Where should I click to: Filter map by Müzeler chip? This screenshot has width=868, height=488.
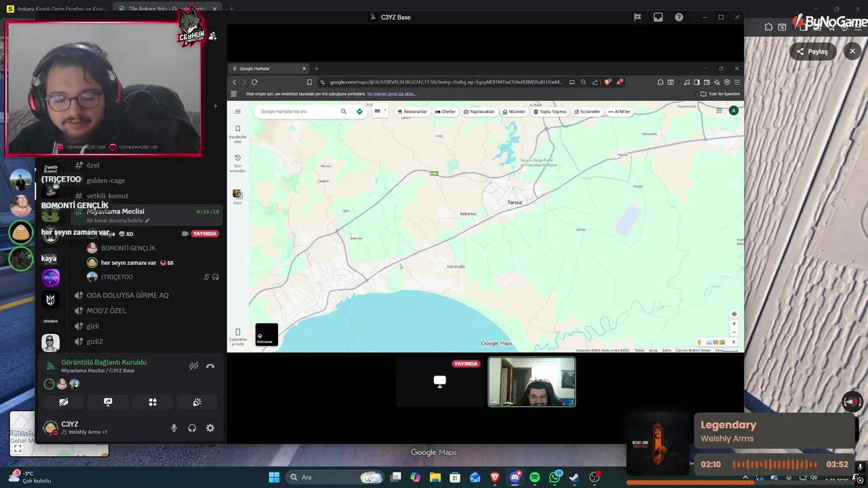point(514,111)
